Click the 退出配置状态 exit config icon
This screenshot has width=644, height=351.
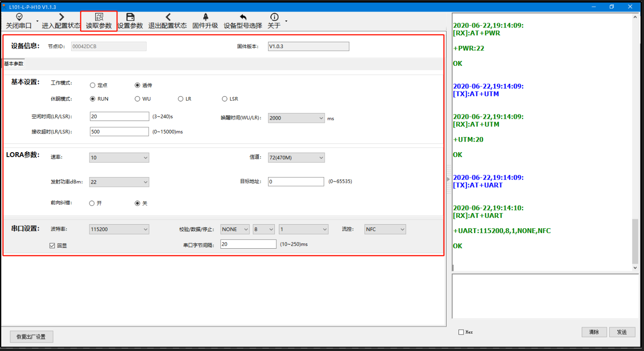click(x=168, y=17)
